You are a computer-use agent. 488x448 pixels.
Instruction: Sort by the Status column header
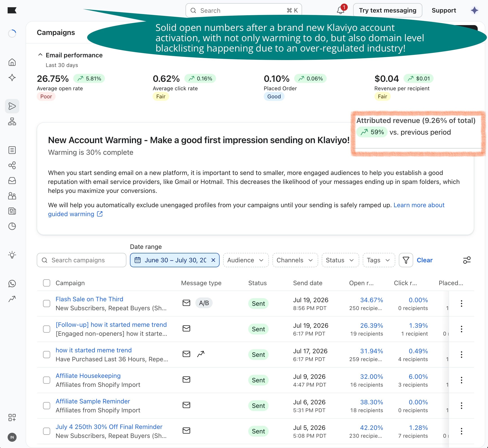point(257,283)
